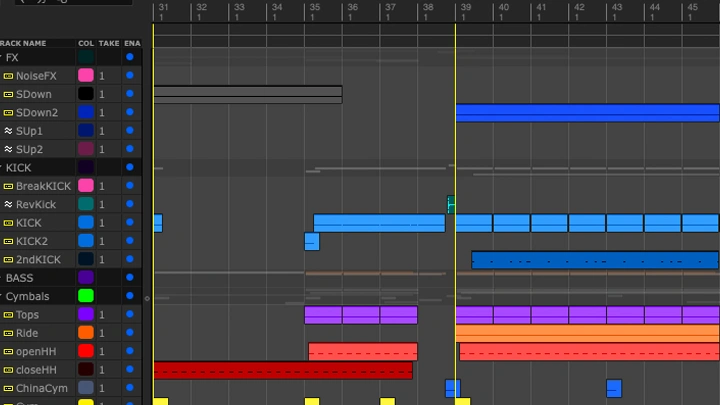Screen dimensions: 720x405
Task: Click the closeHH track type icon
Action: pyautogui.click(x=8, y=370)
